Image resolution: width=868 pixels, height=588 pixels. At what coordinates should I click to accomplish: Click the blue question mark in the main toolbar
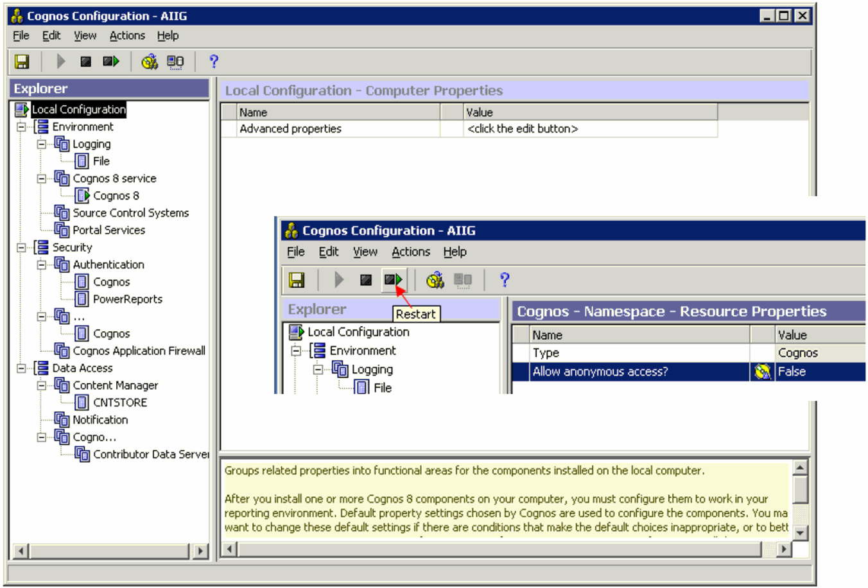(214, 62)
